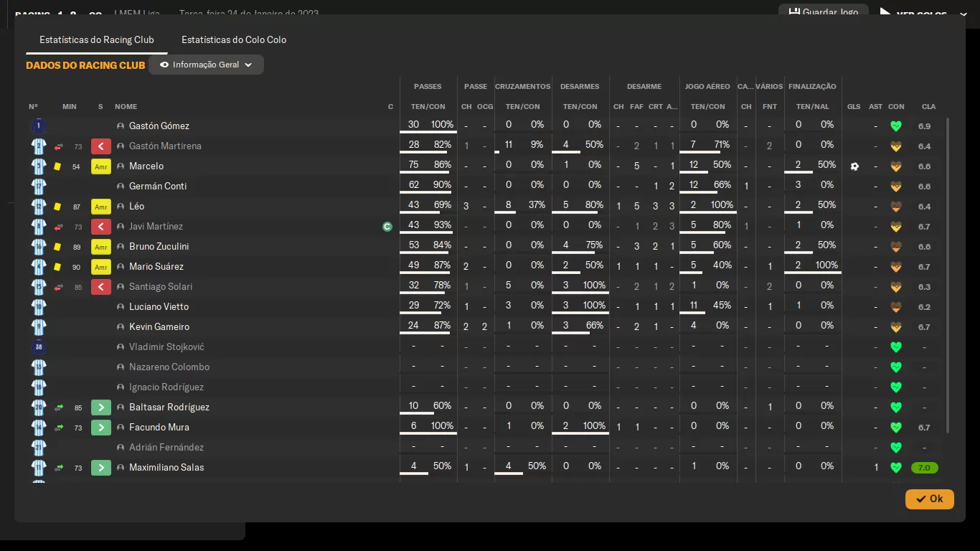Click the DESARMES column group header
Screen dimensions: 980x551
(580, 87)
